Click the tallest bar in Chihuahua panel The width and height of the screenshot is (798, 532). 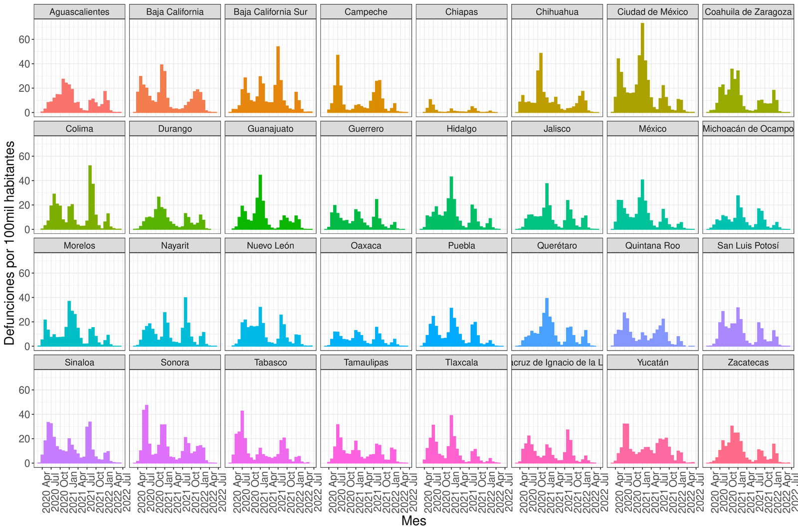pyautogui.click(x=541, y=83)
